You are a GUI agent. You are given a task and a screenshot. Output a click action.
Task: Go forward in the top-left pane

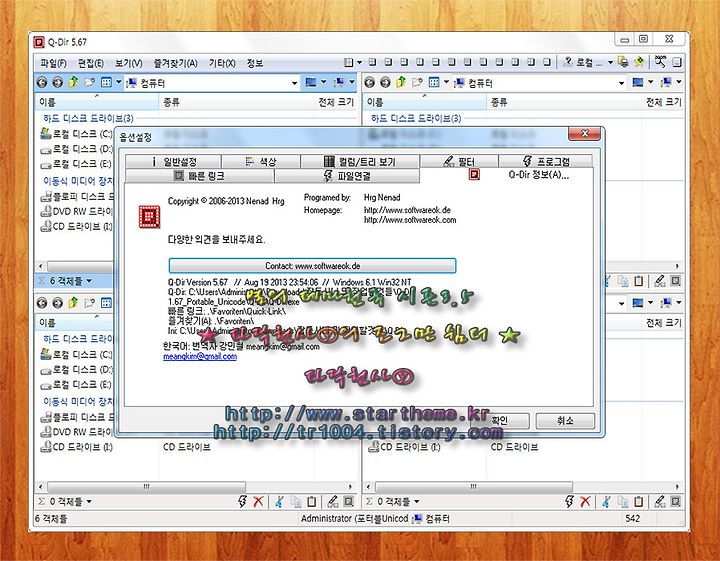click(57, 83)
